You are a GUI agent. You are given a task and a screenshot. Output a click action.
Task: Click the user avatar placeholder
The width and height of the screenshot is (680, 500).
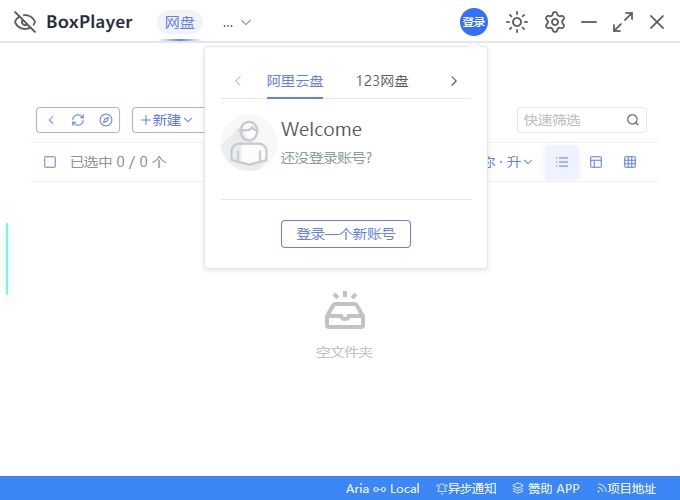249,143
